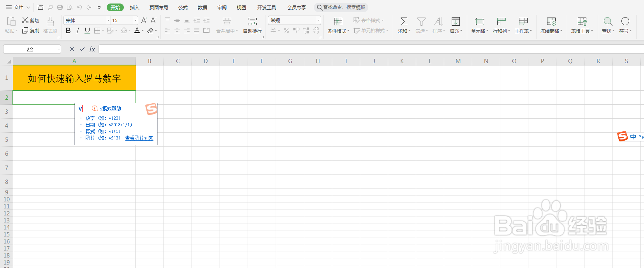This screenshot has height=268, width=644.
Task: Toggle Bold formatting
Action: (68, 30)
